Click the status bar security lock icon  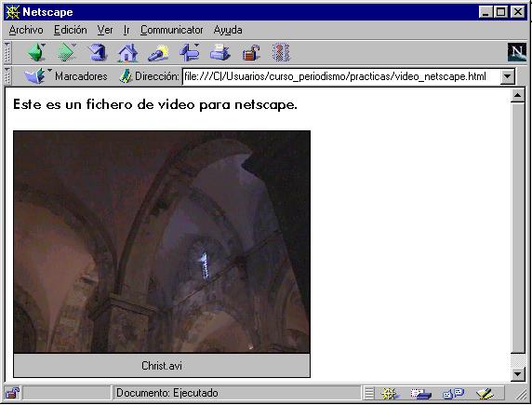pos(12,393)
